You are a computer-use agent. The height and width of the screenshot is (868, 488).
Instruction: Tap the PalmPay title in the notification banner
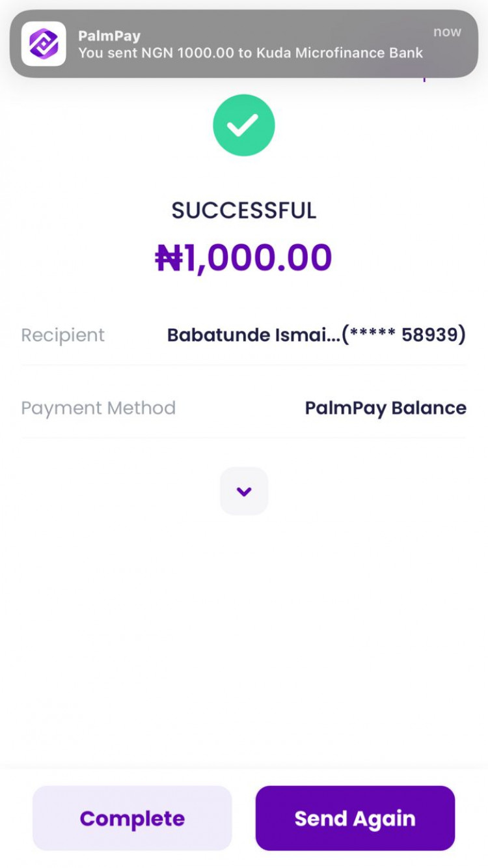click(109, 36)
